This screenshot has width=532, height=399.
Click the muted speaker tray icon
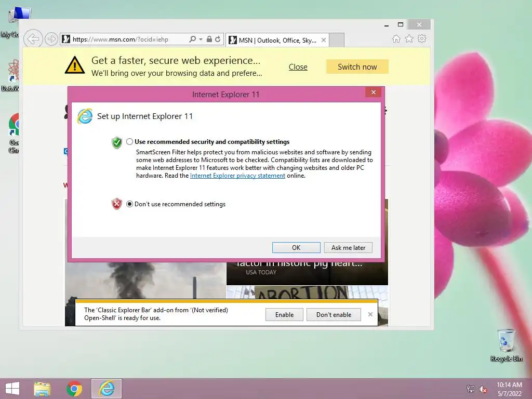(x=483, y=389)
